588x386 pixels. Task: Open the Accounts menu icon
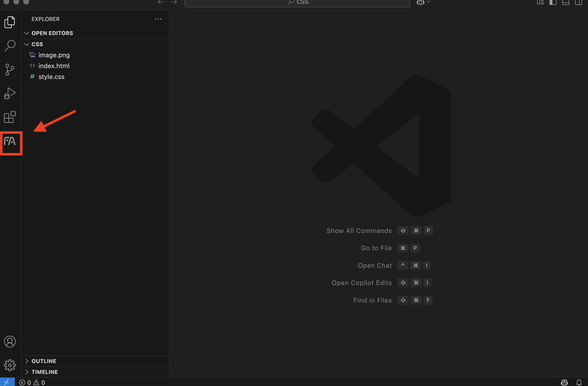coord(10,342)
